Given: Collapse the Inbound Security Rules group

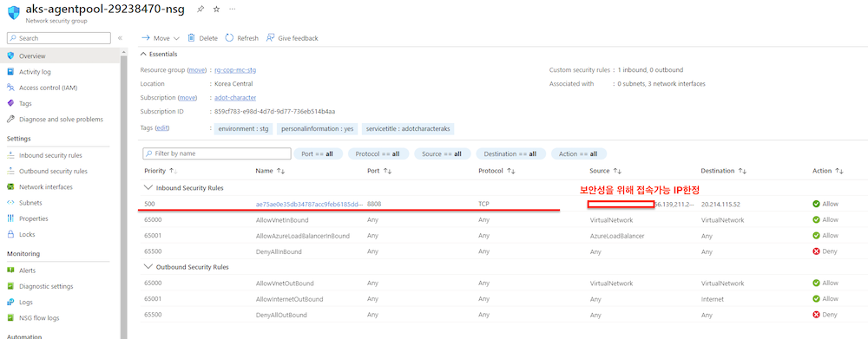Looking at the screenshot, I should click(148, 188).
